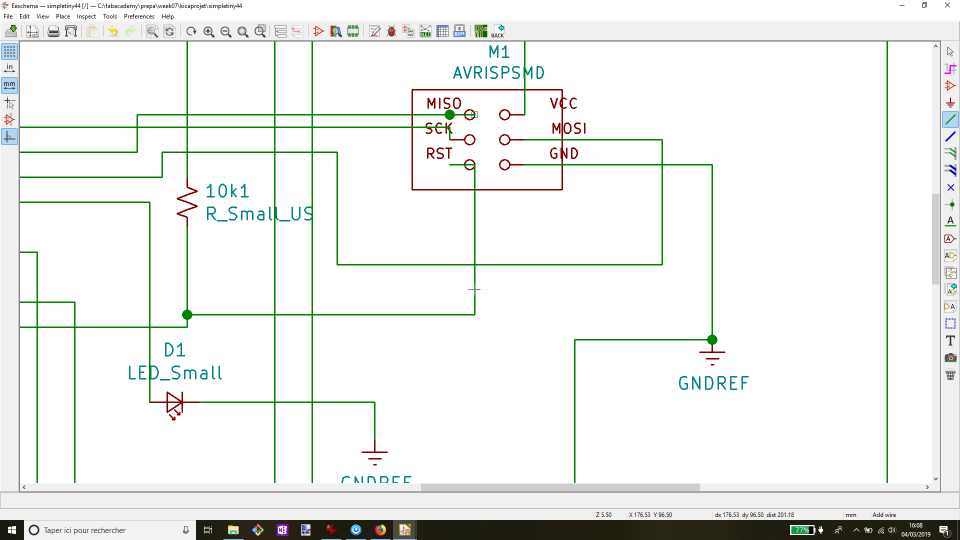Screen dimensions: 960x540
Task: Open the Preferences menu
Action: (139, 17)
